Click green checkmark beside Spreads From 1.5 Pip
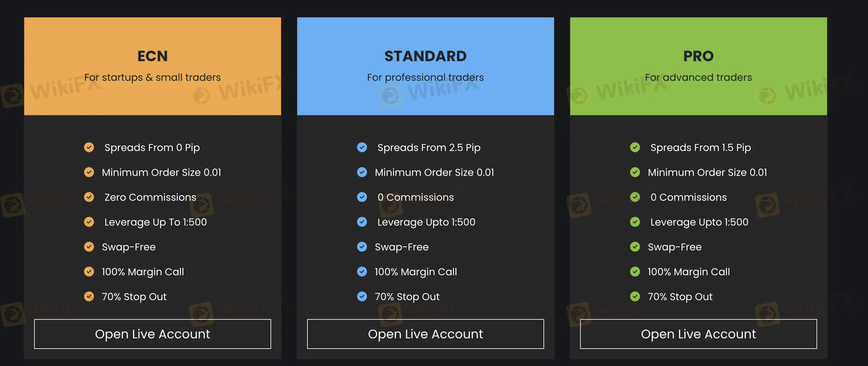Viewport: 868px width, 366px height. coord(635,147)
